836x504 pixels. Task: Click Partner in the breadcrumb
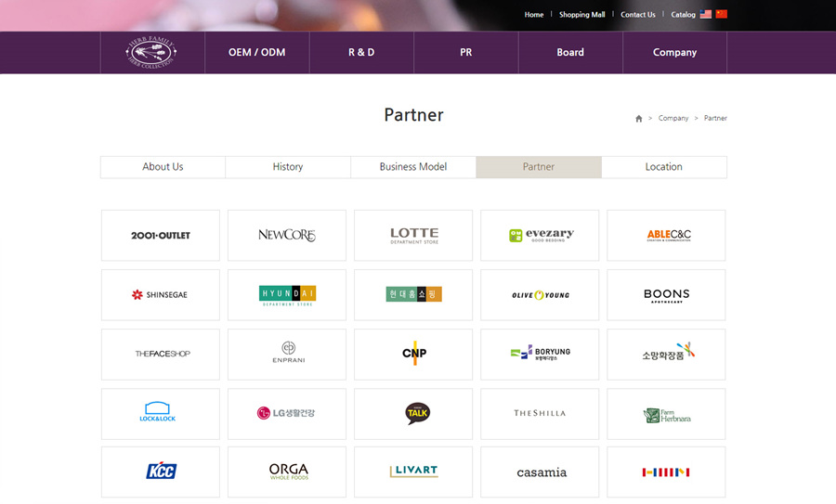[715, 118]
